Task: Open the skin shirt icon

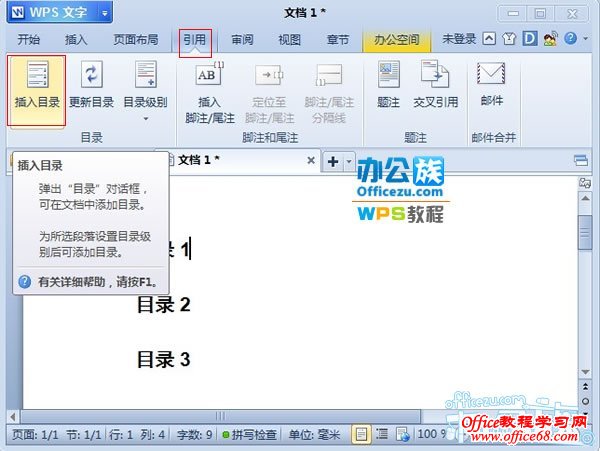Action: point(509,39)
